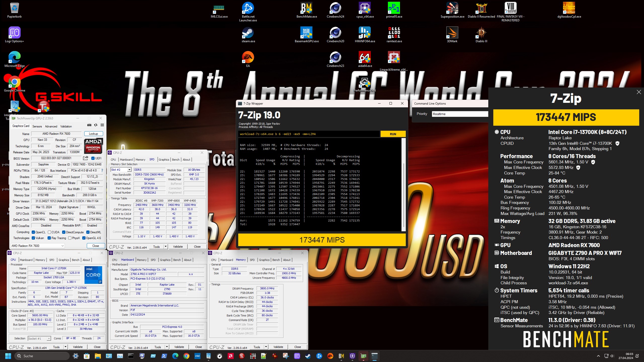Click Validate in the SPD CPU-Z window
Screen dimensions: 644x362
pos(178,247)
